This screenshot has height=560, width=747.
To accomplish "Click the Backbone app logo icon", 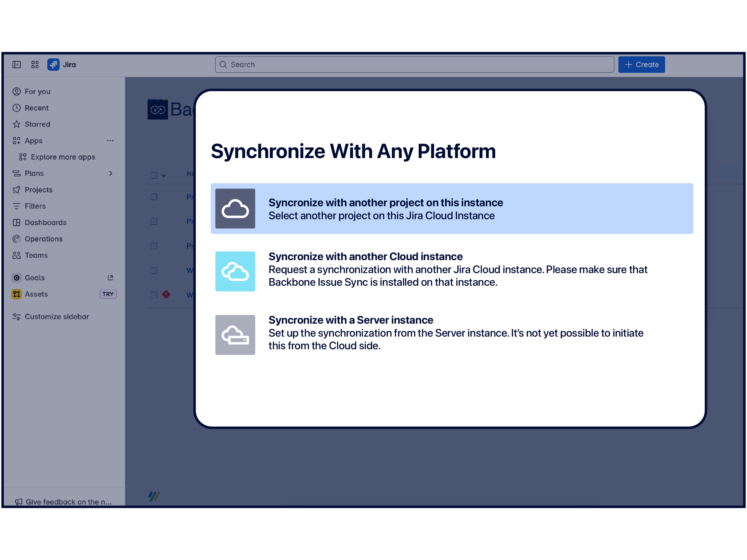I will pos(158,109).
